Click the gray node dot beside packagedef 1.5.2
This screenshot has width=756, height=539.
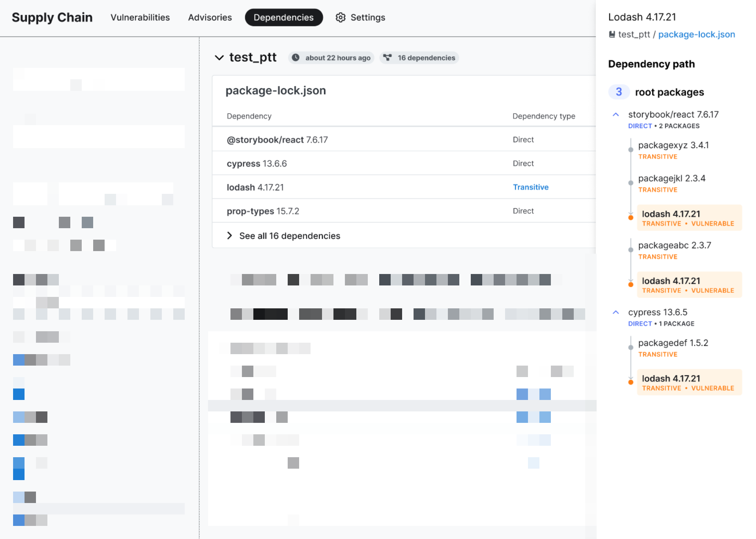(x=631, y=348)
